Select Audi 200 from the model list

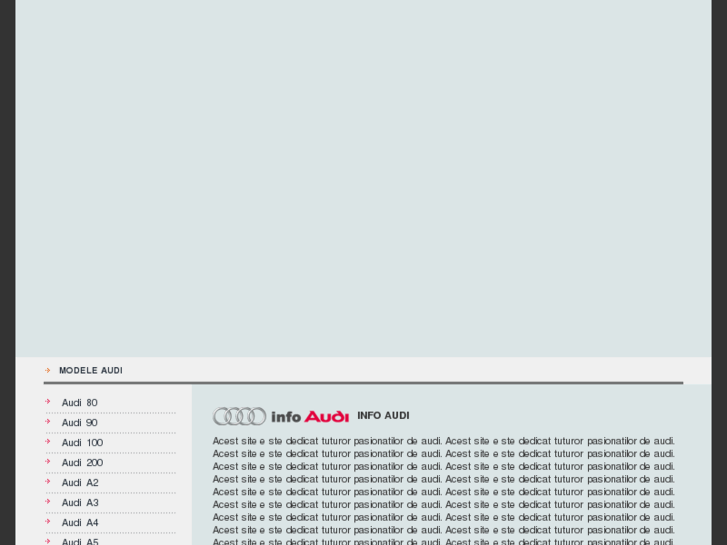click(83, 462)
